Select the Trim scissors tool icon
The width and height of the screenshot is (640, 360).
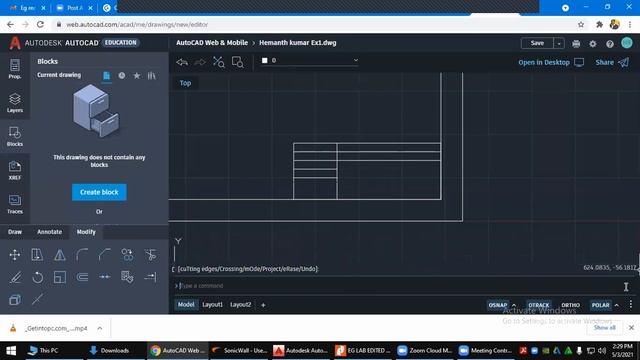pyautogui.click(x=150, y=255)
